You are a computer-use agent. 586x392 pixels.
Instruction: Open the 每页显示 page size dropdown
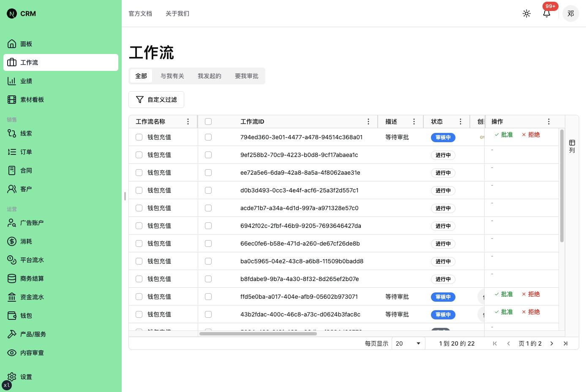[408, 343]
